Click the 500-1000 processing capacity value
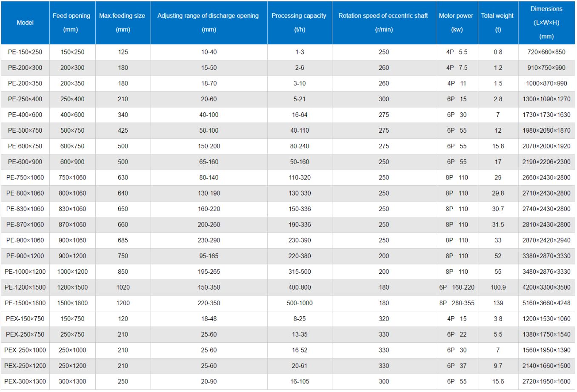 300,303
